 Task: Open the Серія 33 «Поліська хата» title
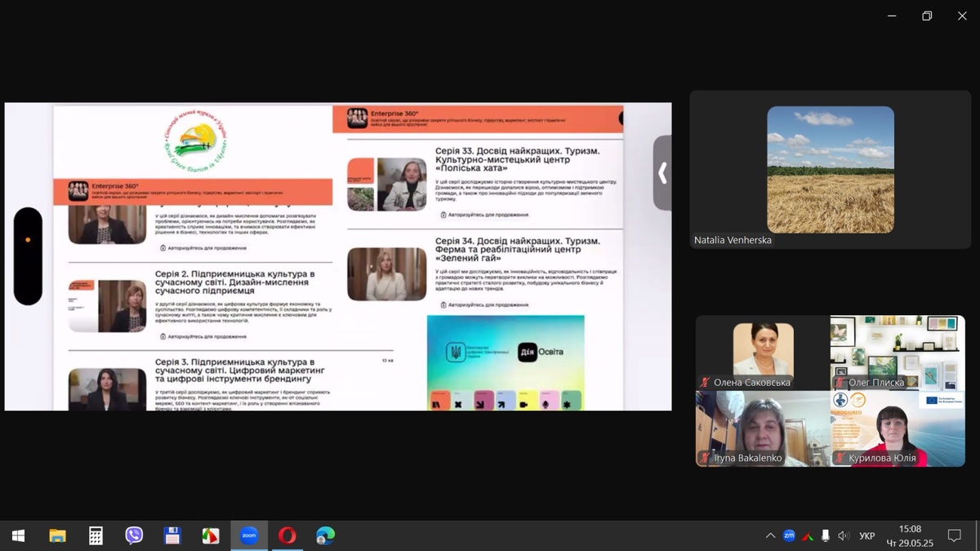tap(518, 161)
